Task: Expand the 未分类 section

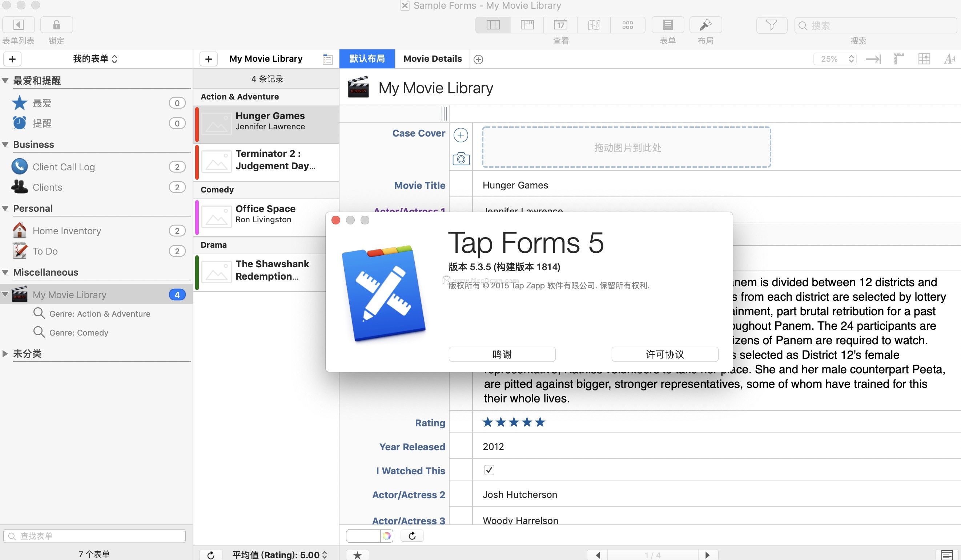Action: 5,353
